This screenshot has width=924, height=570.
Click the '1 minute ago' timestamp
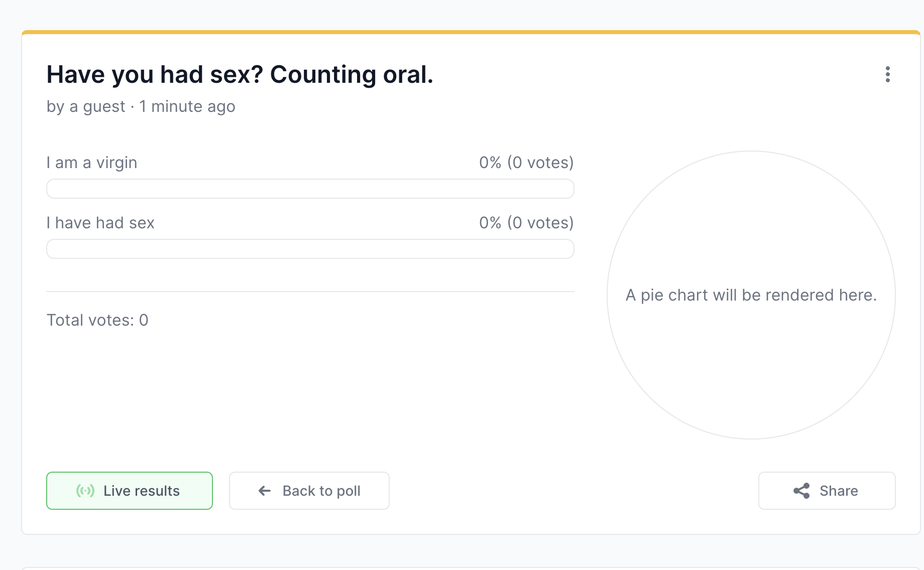187,106
